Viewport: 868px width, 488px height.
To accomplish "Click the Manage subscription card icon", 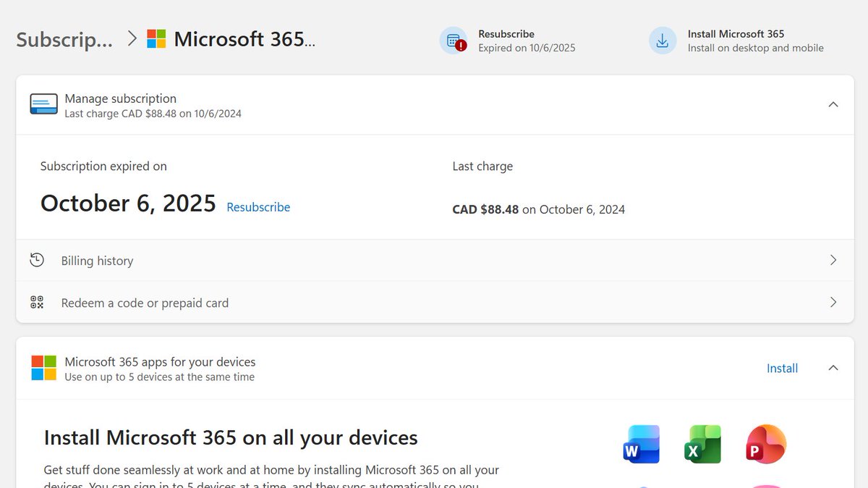I will pos(43,104).
